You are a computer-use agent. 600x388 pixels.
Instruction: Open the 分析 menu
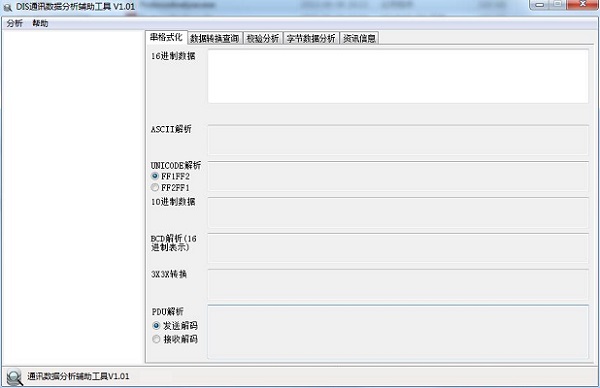[x=15, y=23]
